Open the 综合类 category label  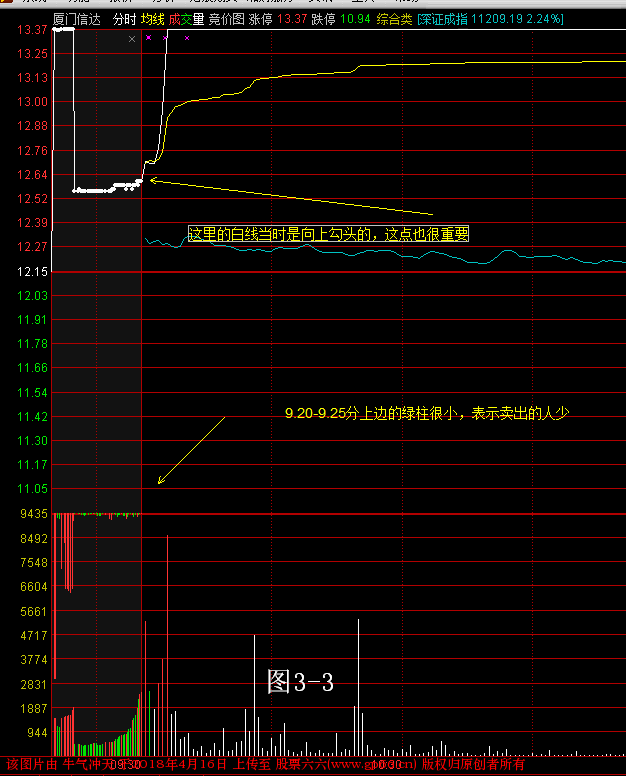click(x=395, y=18)
